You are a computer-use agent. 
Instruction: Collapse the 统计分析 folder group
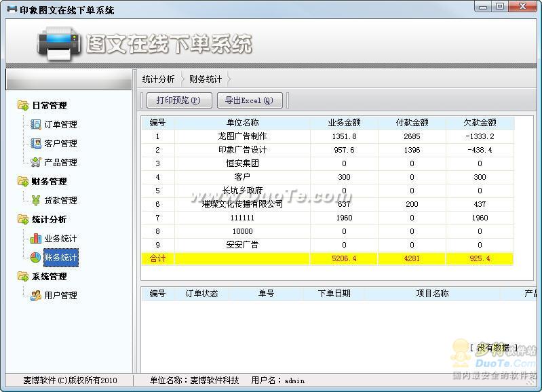point(23,220)
